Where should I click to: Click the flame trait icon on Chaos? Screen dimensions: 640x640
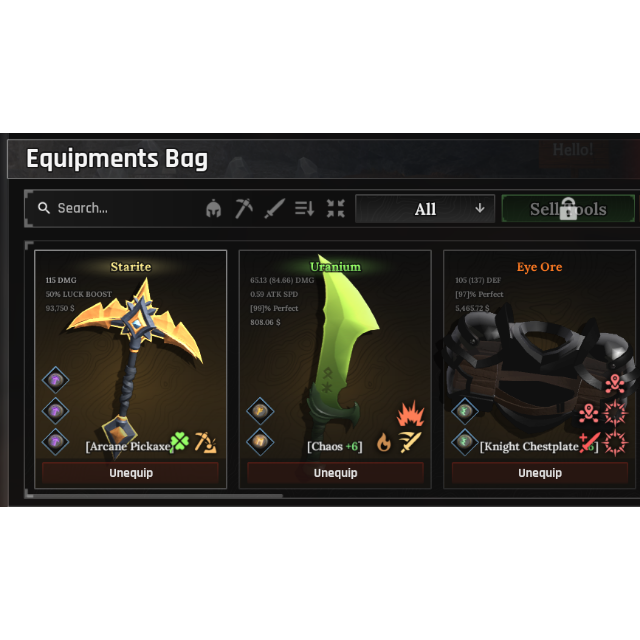coord(383,442)
